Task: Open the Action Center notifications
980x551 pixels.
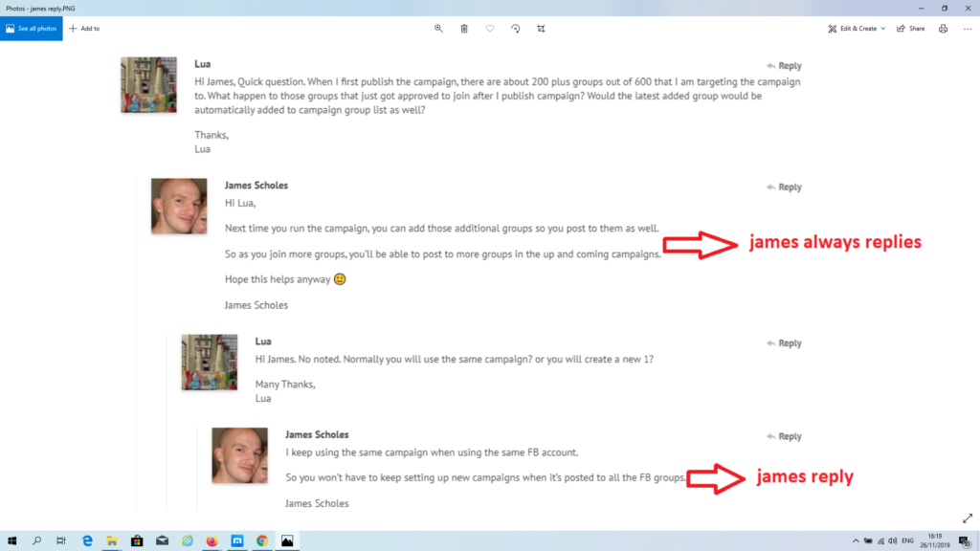Action: tap(965, 541)
